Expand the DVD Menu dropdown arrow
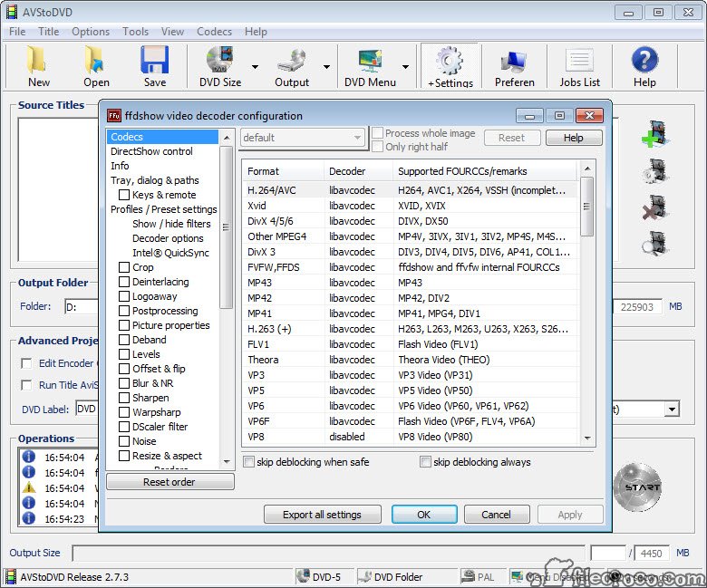707x588 pixels. 405,67
